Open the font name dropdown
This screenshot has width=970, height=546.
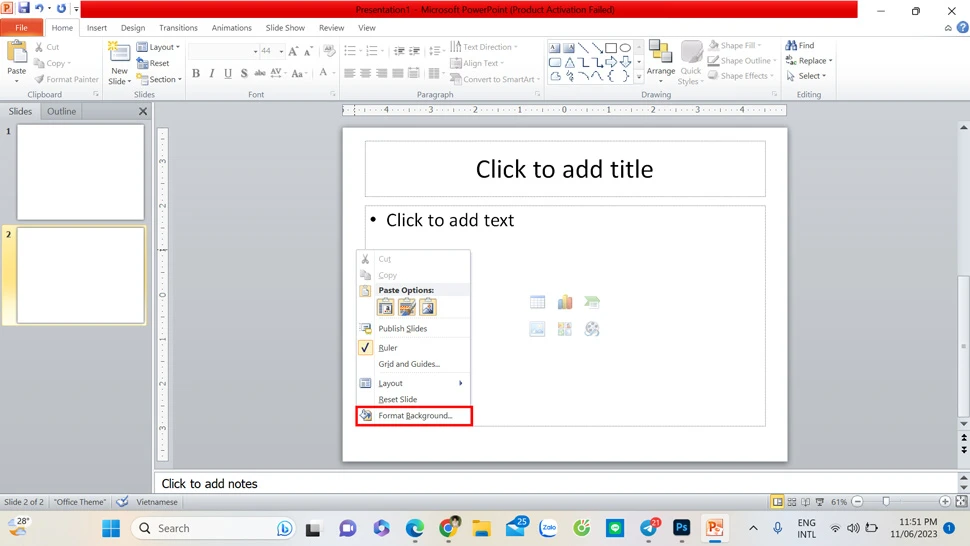click(255, 51)
